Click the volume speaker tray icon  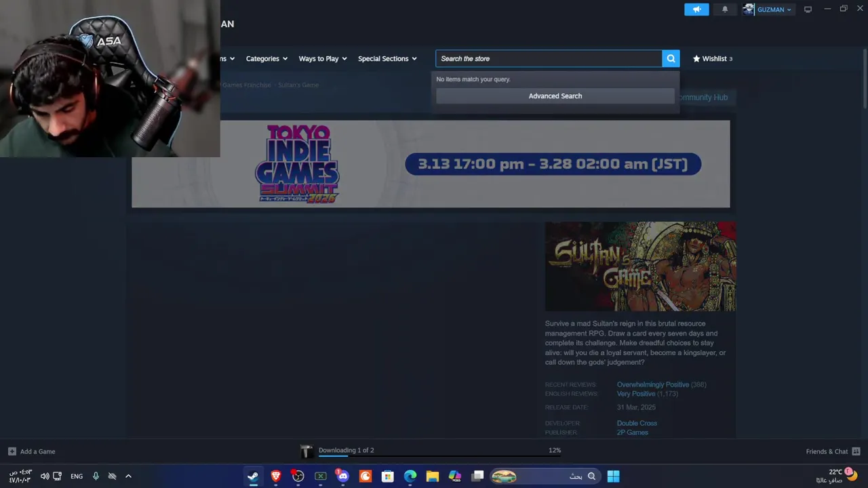coord(45,476)
